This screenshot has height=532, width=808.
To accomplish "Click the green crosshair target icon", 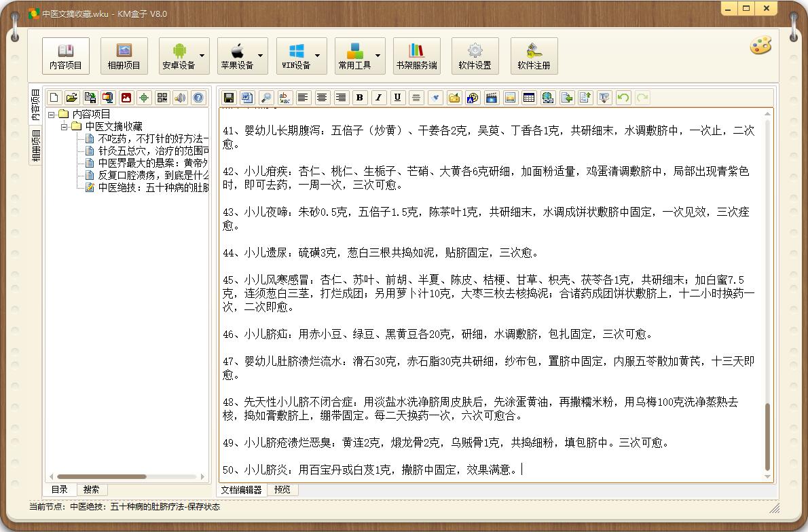I will coord(144,97).
